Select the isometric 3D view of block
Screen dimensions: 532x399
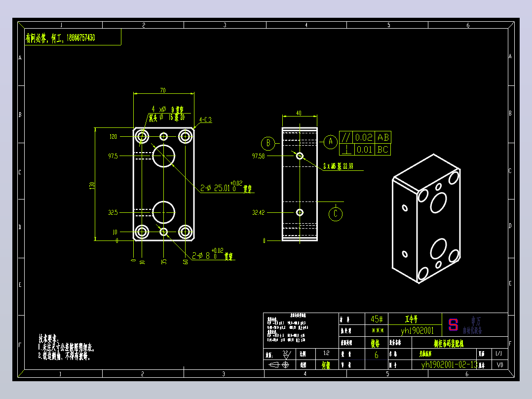tap(426, 219)
